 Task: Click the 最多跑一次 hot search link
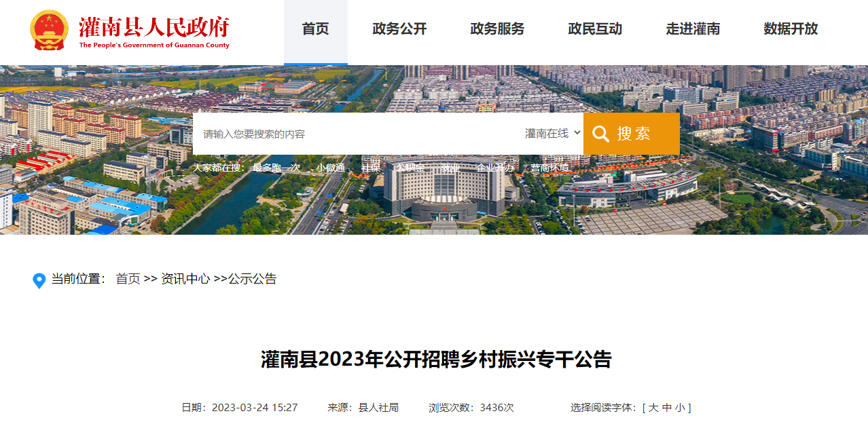click(x=276, y=168)
